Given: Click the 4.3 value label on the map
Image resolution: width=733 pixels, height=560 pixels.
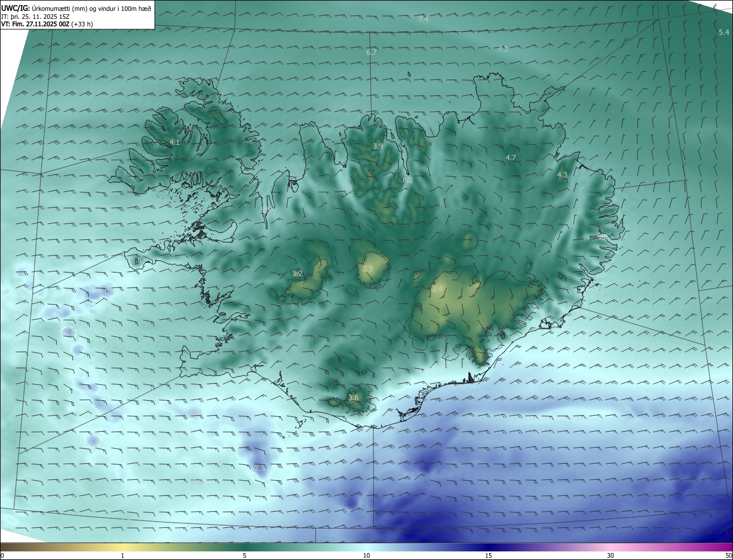Looking at the screenshot, I should click(x=562, y=175).
